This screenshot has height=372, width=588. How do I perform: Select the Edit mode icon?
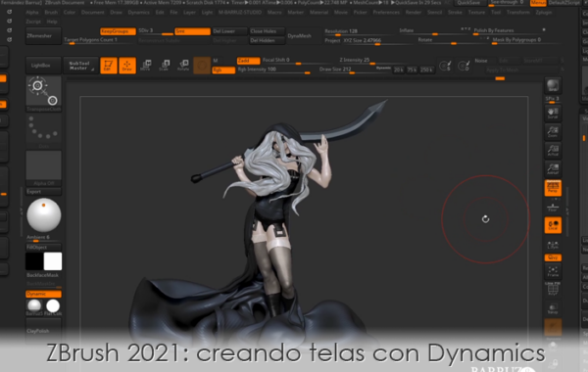coord(109,66)
